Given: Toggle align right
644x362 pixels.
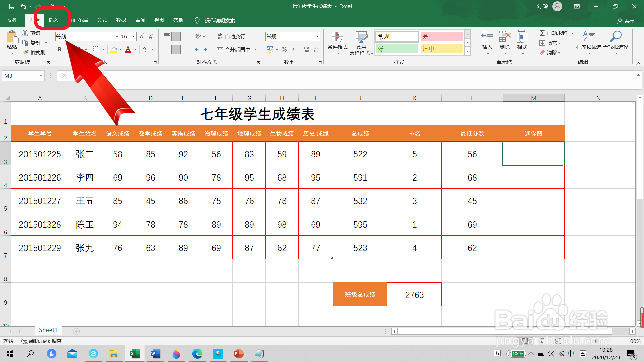Looking at the screenshot, I should pos(185,49).
